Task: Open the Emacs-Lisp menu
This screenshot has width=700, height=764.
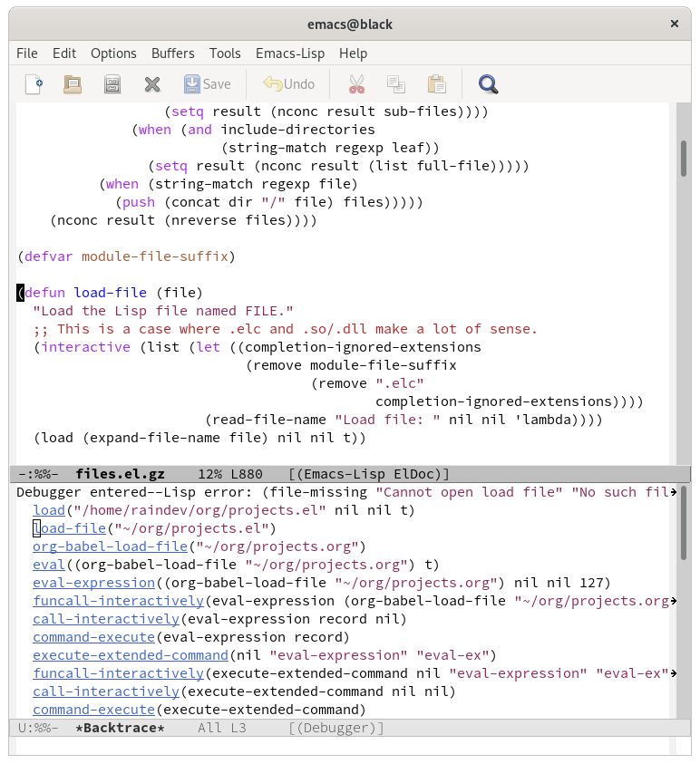Action: click(290, 53)
